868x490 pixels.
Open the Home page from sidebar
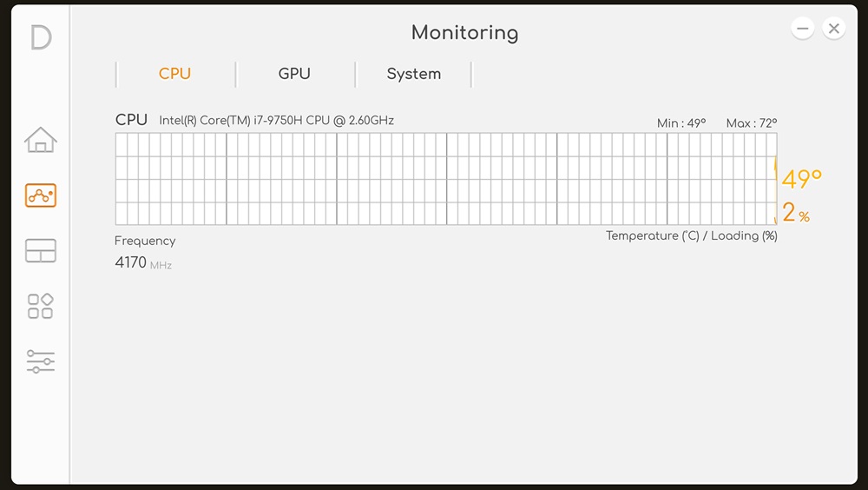click(x=41, y=140)
